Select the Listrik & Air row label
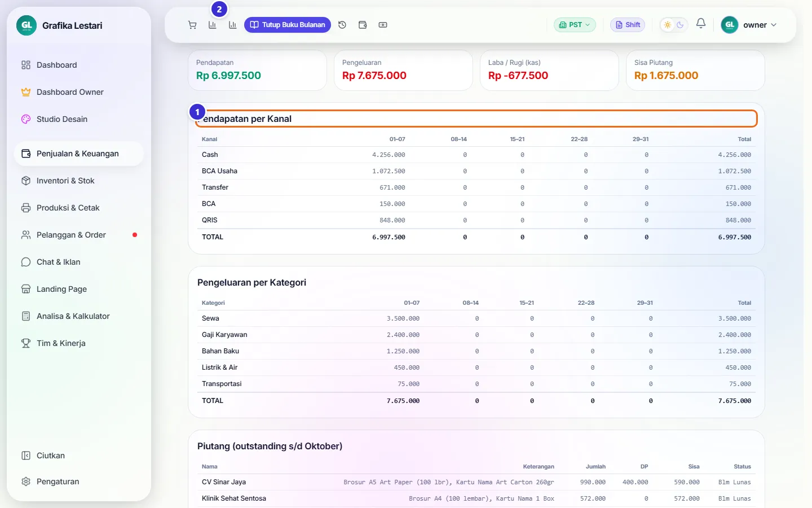 coord(220,367)
